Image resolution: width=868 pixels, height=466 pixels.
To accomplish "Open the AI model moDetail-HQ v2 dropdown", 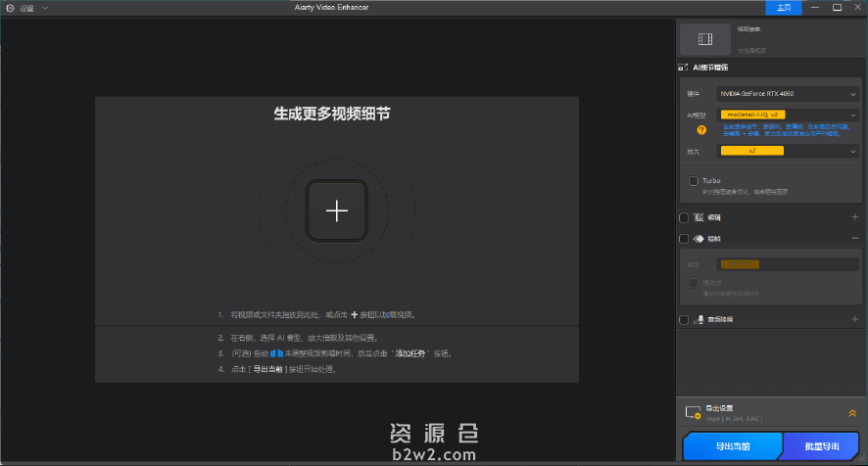I will pyautogui.click(x=788, y=116).
